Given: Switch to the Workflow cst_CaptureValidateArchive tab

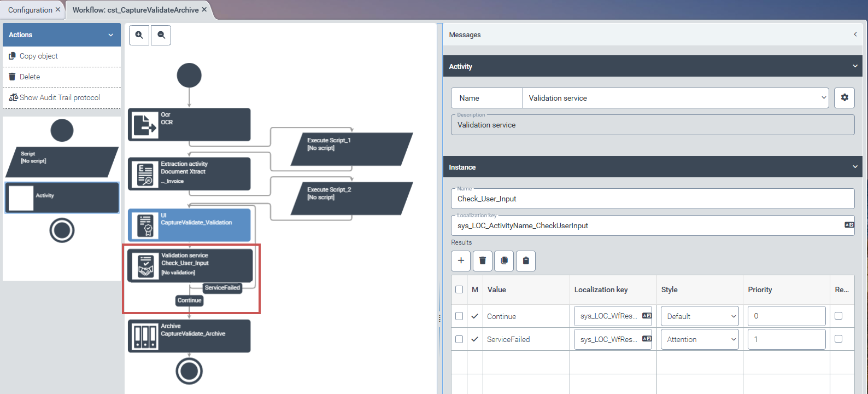Looking at the screenshot, I should [x=136, y=10].
